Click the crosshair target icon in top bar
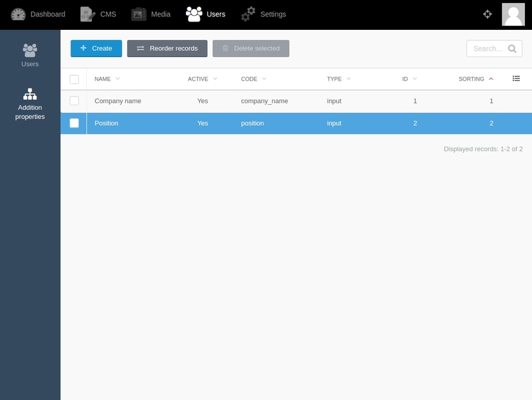 point(488,14)
